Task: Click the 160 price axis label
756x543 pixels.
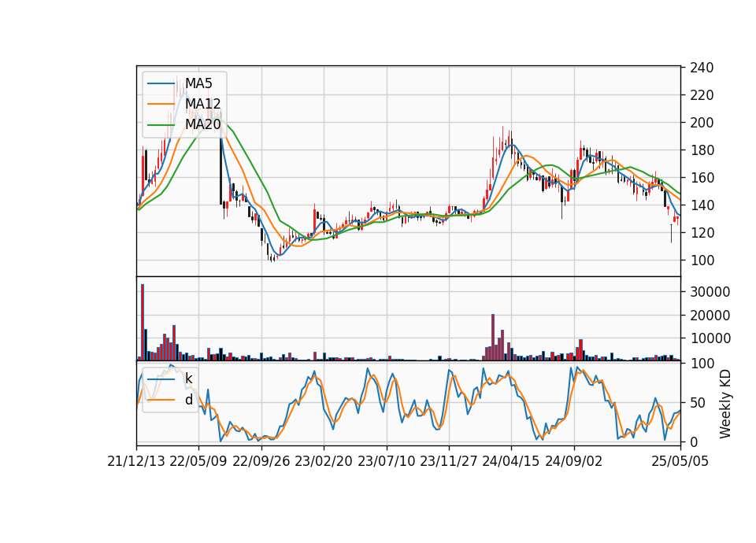Action: [702, 177]
